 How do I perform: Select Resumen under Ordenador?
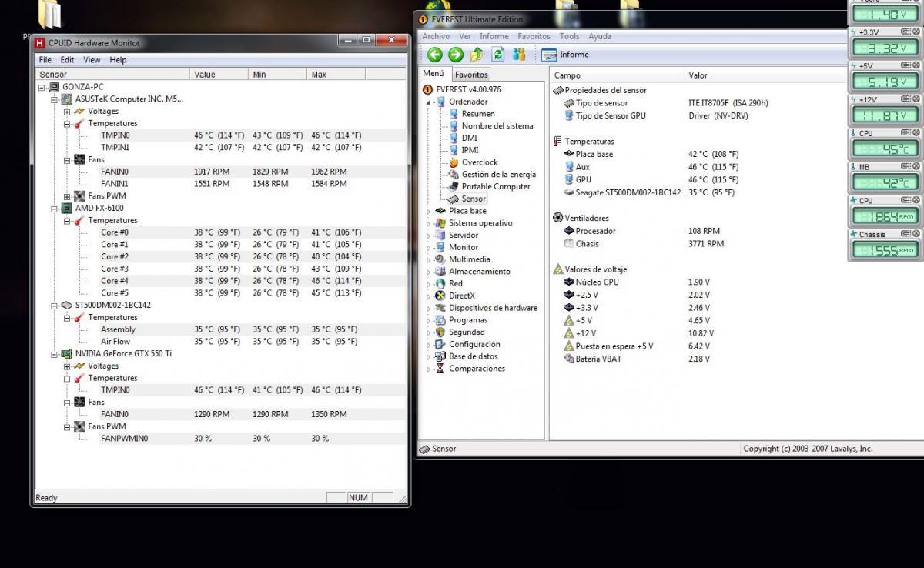click(x=471, y=114)
